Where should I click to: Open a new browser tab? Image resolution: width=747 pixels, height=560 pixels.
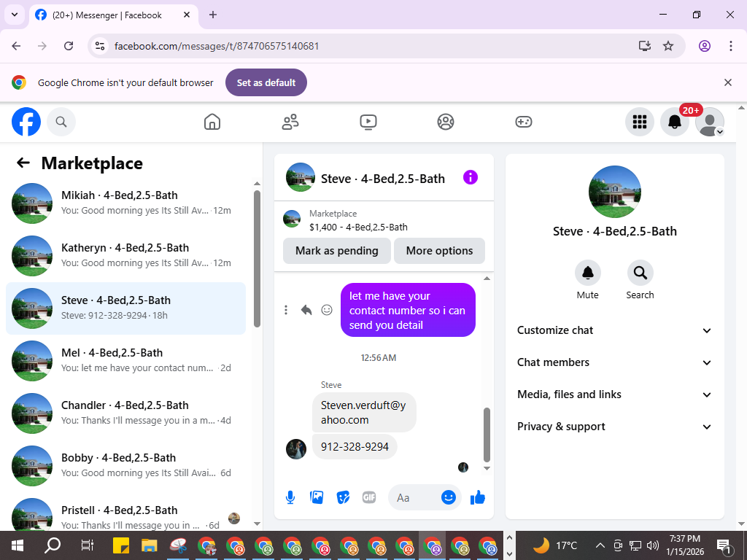[x=213, y=15]
